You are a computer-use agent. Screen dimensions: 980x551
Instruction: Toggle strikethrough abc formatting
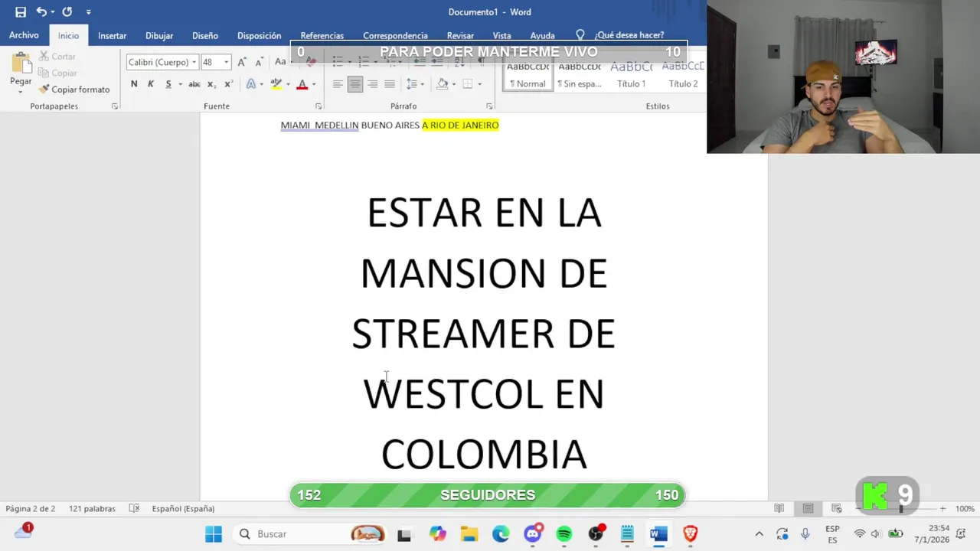click(194, 84)
